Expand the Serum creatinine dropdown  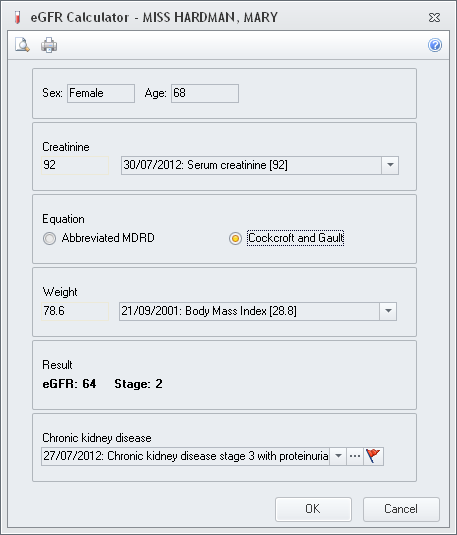[x=390, y=165]
